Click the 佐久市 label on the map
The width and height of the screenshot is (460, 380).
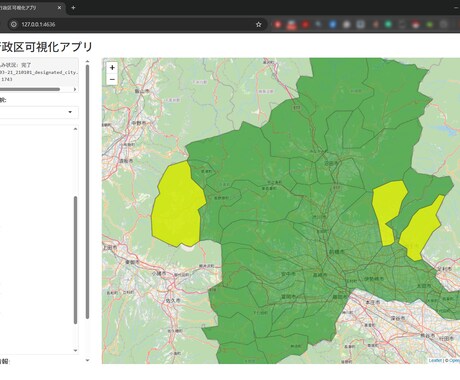(173, 300)
